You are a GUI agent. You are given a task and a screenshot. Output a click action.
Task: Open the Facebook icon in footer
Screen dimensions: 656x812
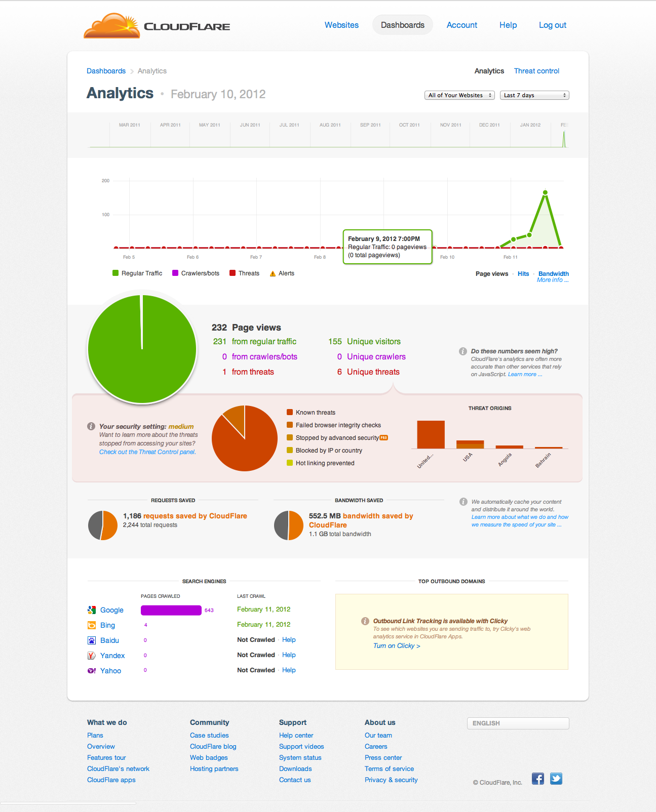point(538,779)
